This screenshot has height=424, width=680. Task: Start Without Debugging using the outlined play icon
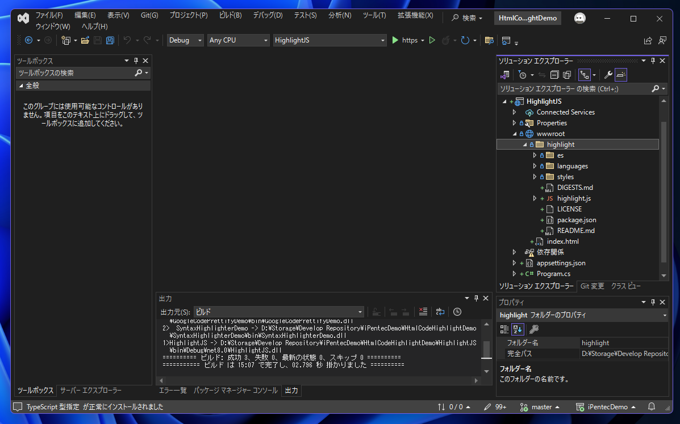(432, 40)
